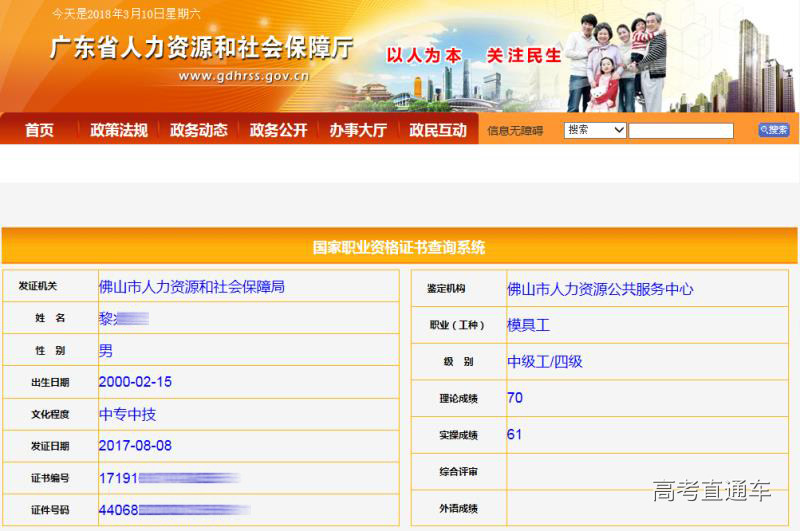Click the birth date 2000-02-15
The image size is (800, 531).
tap(135, 382)
